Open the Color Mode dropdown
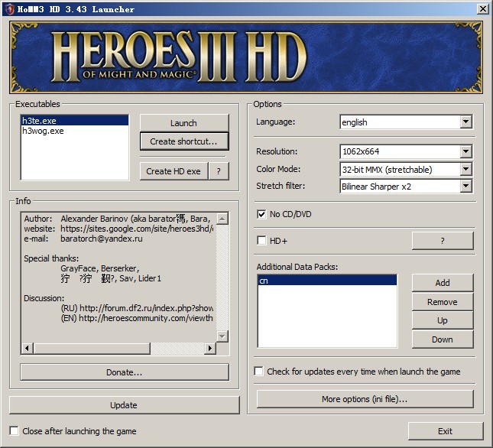 465,170
